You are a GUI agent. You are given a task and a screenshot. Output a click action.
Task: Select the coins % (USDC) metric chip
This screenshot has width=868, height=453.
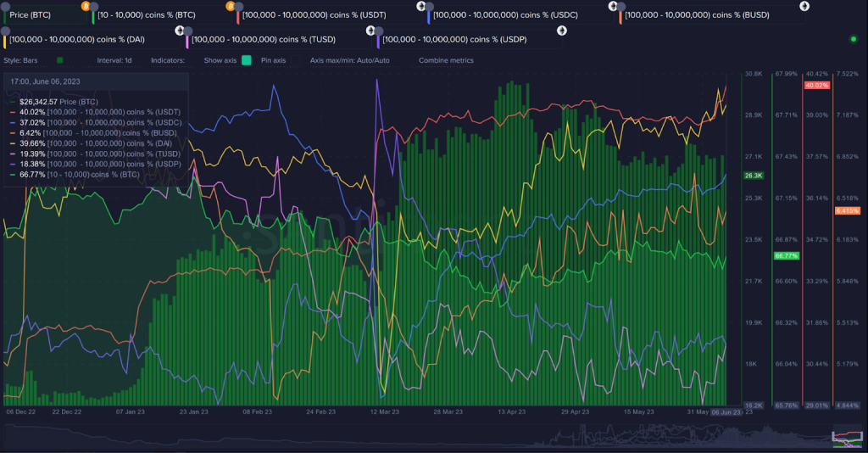click(520, 15)
